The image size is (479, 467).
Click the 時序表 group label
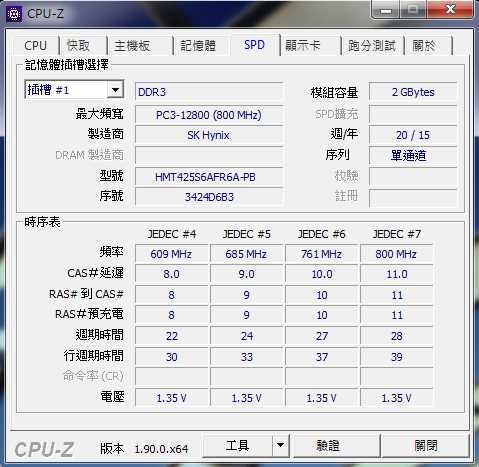[42, 222]
